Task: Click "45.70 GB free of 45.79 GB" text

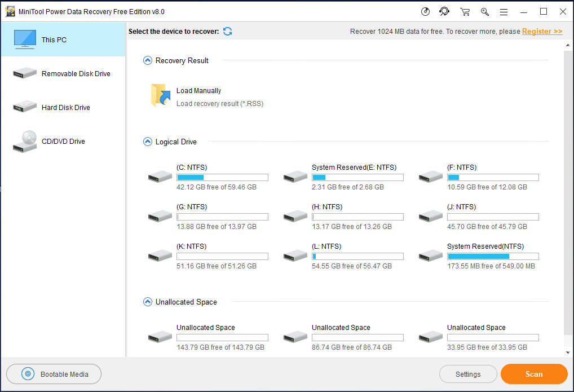Action: click(487, 227)
